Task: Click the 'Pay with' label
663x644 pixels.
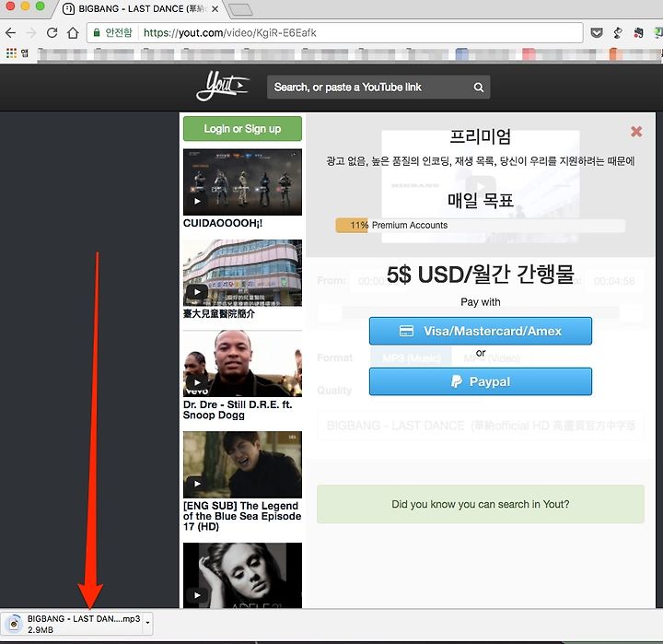Action: point(481,302)
